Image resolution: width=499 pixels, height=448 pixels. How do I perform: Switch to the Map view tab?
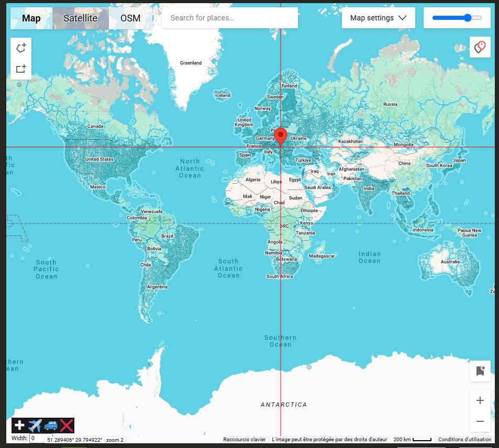click(x=31, y=18)
